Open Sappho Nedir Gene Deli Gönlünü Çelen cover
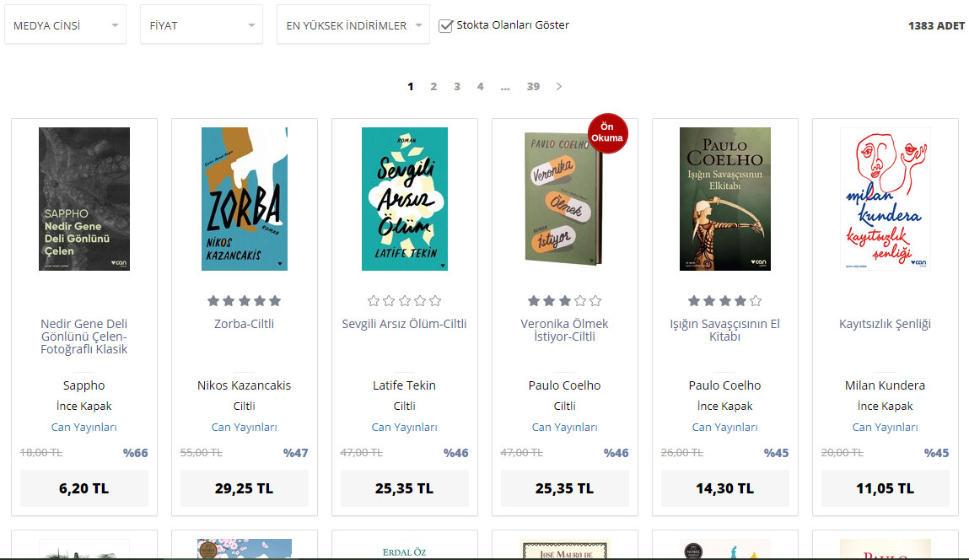Screen dimensions: 969x560 (83, 199)
